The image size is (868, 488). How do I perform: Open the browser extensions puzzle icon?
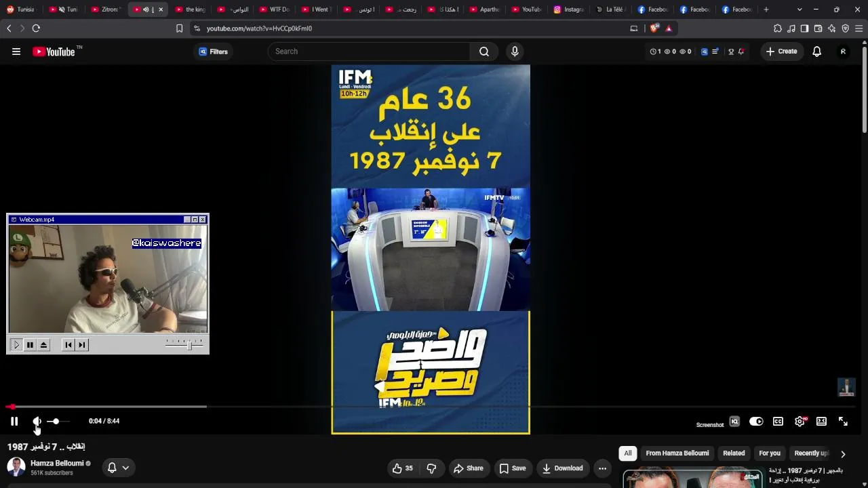tap(778, 28)
